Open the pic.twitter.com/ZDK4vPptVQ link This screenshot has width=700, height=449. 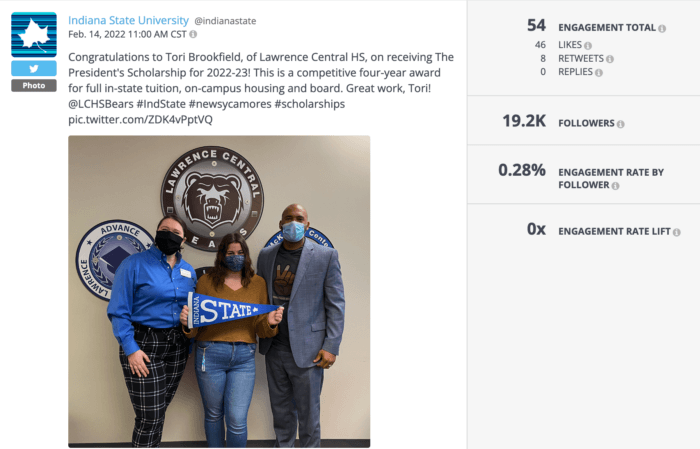pyautogui.click(x=140, y=119)
